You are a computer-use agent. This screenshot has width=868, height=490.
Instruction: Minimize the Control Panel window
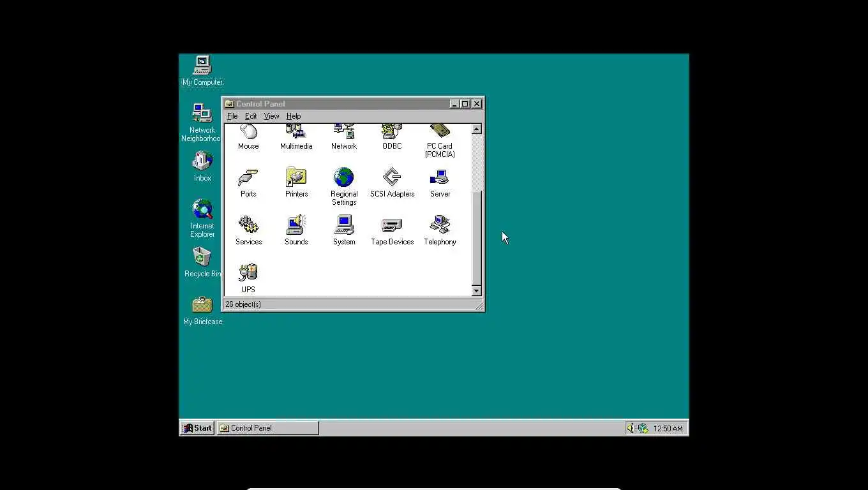point(454,104)
